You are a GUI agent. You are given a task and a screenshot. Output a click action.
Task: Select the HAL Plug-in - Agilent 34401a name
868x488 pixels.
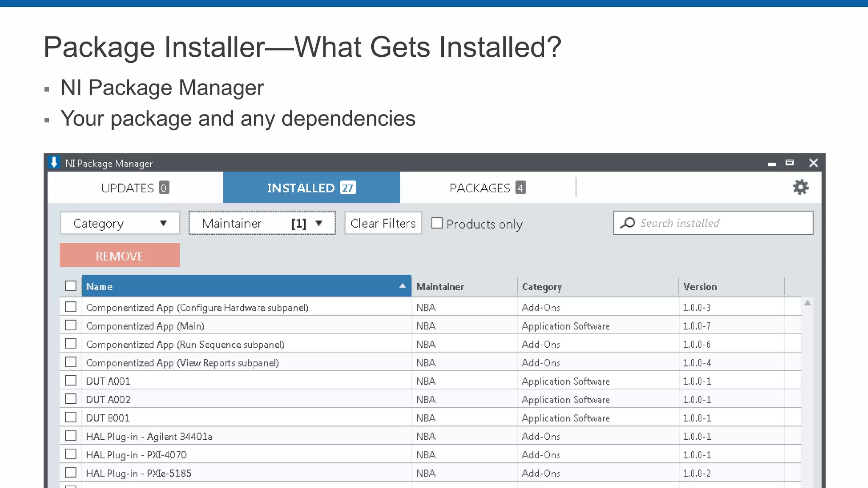click(x=149, y=436)
